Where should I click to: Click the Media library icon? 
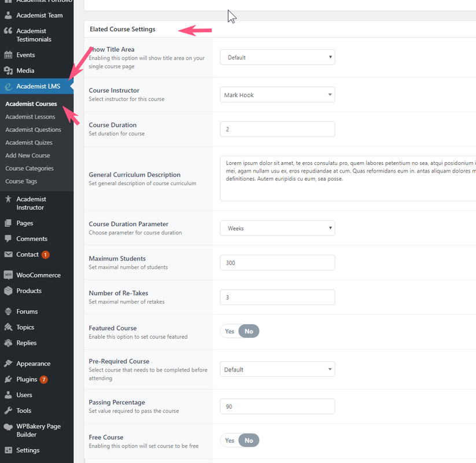[8, 71]
